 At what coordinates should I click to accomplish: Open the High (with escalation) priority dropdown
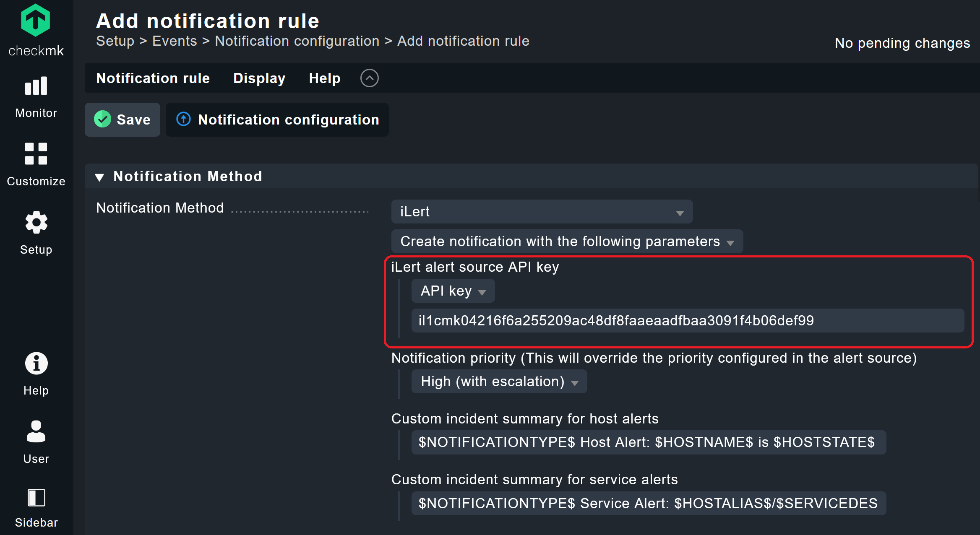[x=499, y=382]
